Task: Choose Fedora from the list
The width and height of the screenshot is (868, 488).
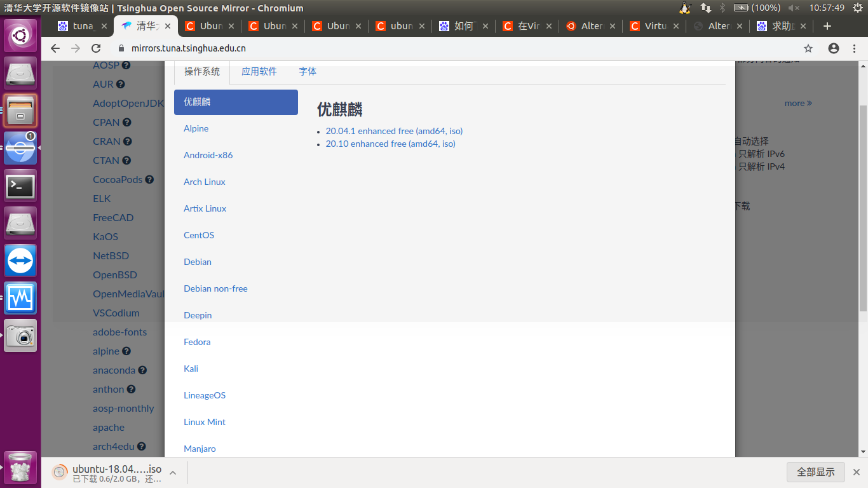Action: (236, 342)
